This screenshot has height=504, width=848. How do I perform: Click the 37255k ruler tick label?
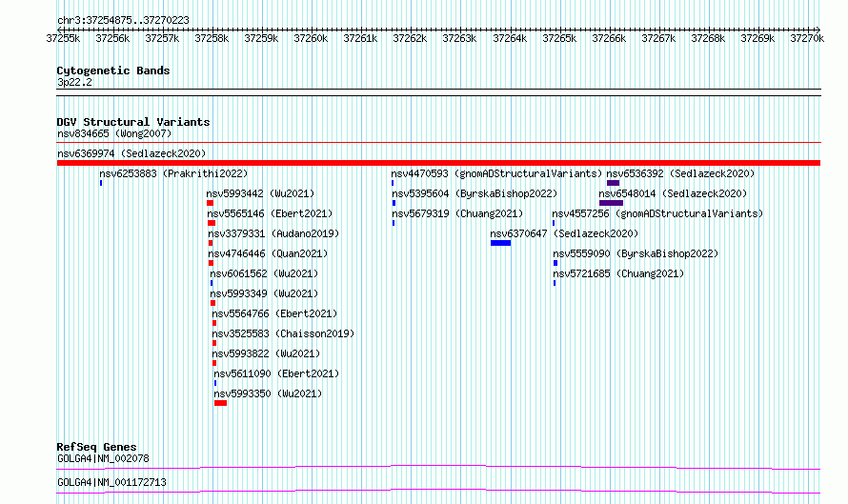point(63,38)
